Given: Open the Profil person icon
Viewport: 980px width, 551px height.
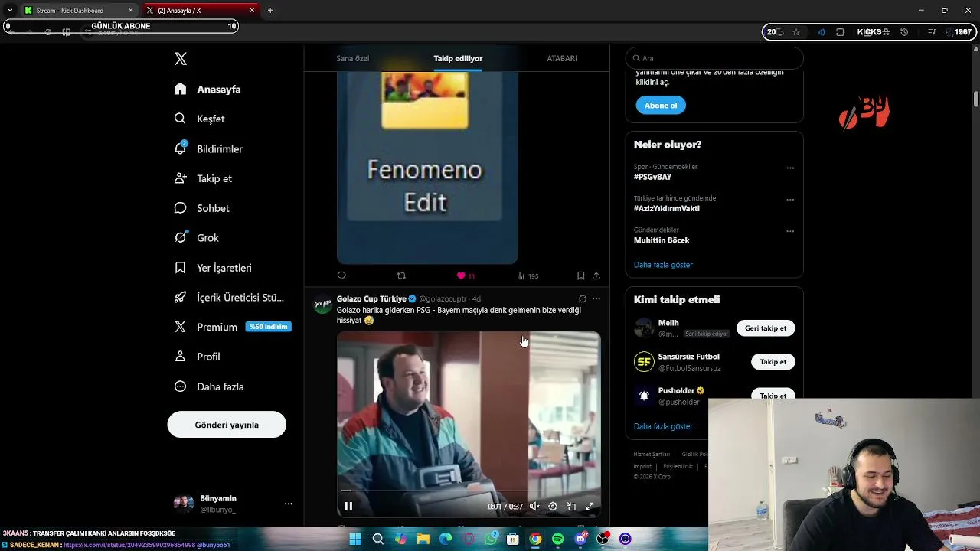Looking at the screenshot, I should [x=180, y=357].
